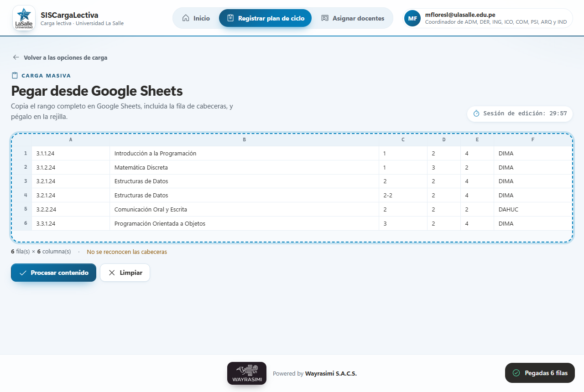Image resolution: width=584 pixels, height=392 pixels.
Task: Click the cell Matemática Discreta
Action: [245, 167]
